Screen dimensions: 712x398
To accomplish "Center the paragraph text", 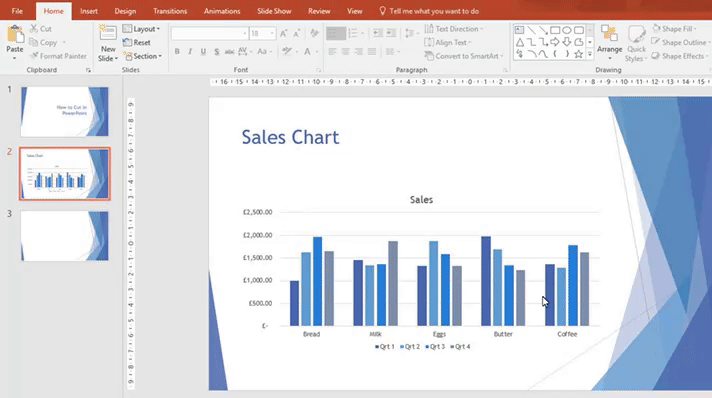I will click(346, 51).
